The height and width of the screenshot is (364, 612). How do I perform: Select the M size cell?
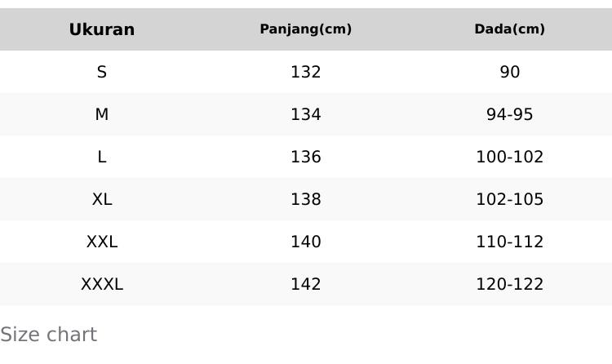click(x=102, y=114)
